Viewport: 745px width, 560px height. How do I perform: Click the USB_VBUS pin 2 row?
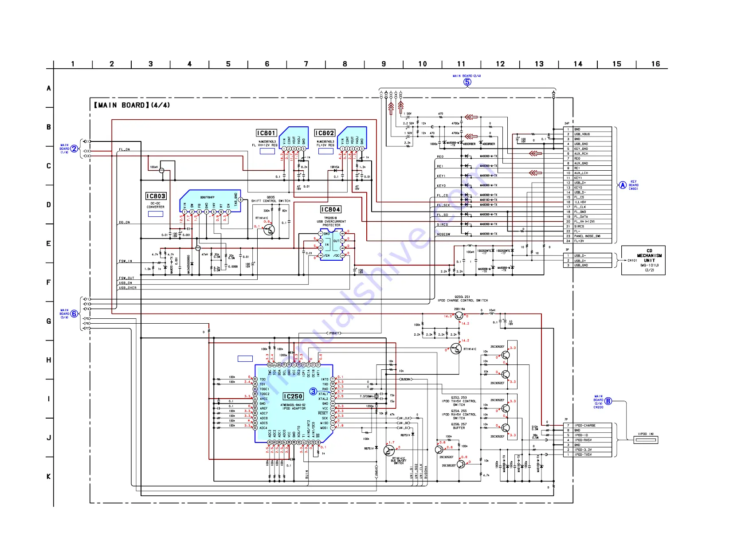click(588, 134)
